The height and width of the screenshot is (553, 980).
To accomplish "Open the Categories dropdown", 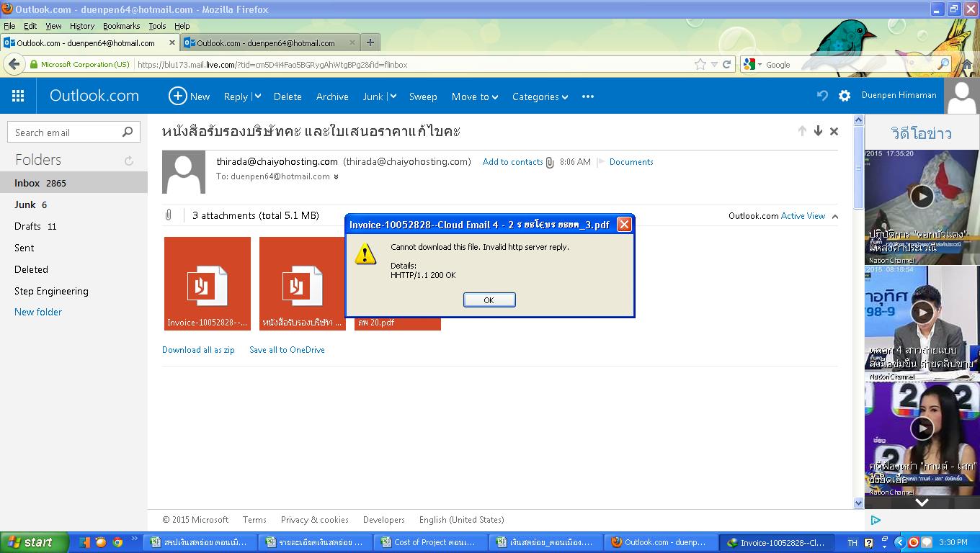I will click(540, 96).
